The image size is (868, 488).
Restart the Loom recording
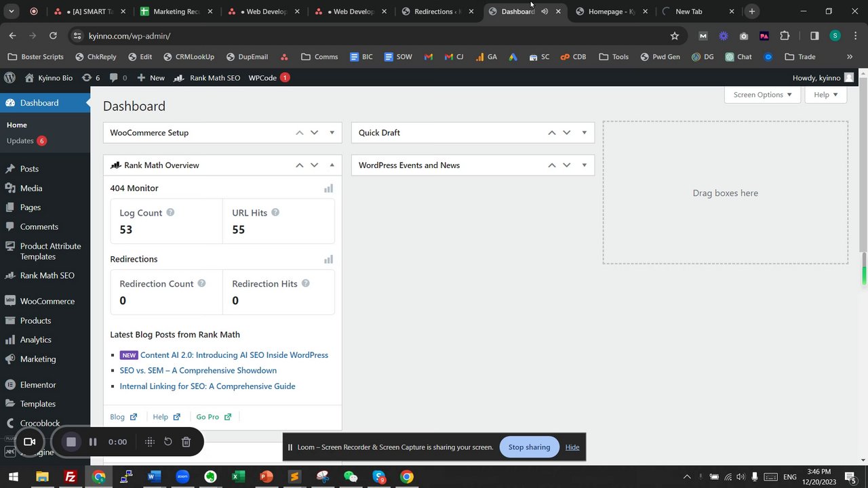167,442
